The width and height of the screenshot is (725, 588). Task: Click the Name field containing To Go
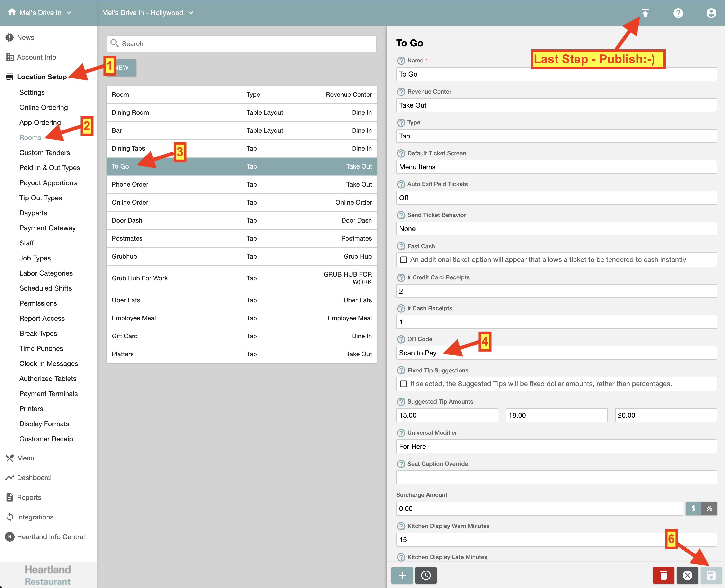pyautogui.click(x=556, y=74)
